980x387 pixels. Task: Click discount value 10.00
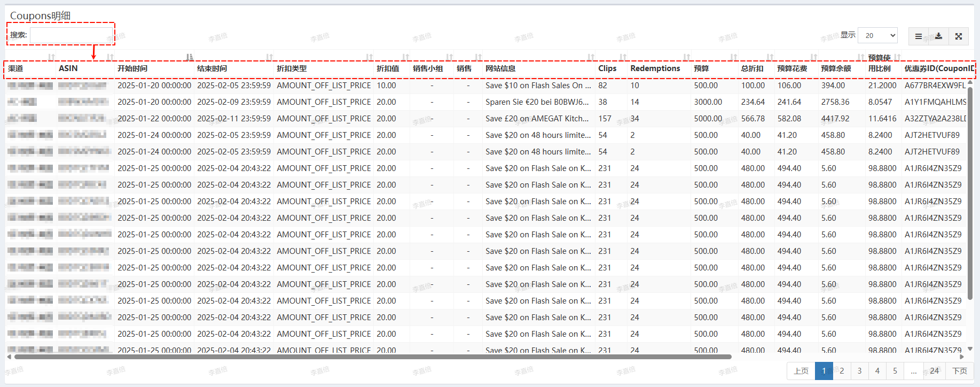pyautogui.click(x=386, y=86)
